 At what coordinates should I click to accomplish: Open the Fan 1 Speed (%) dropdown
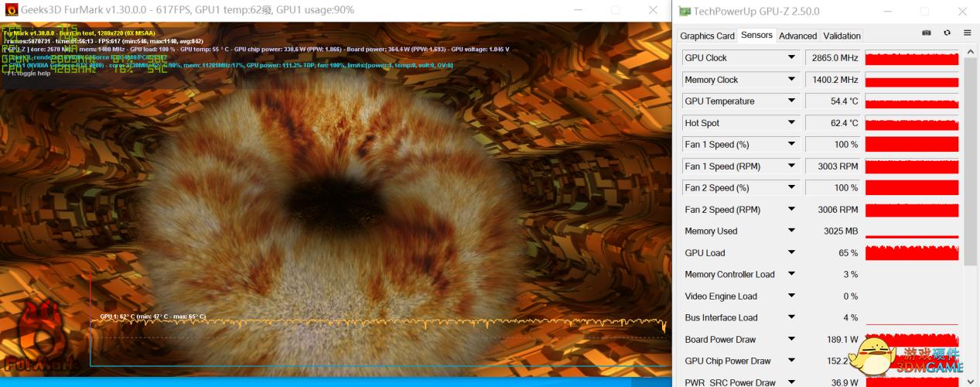pos(791,144)
